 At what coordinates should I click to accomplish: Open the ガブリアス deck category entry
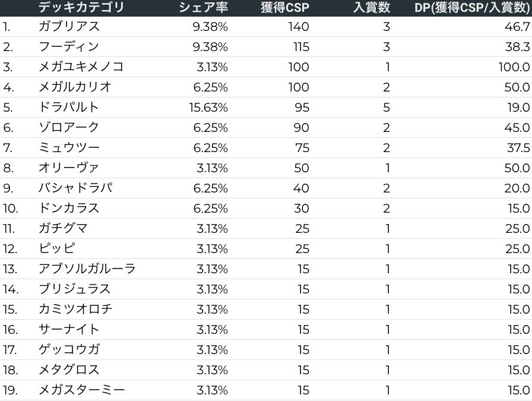click(69, 27)
